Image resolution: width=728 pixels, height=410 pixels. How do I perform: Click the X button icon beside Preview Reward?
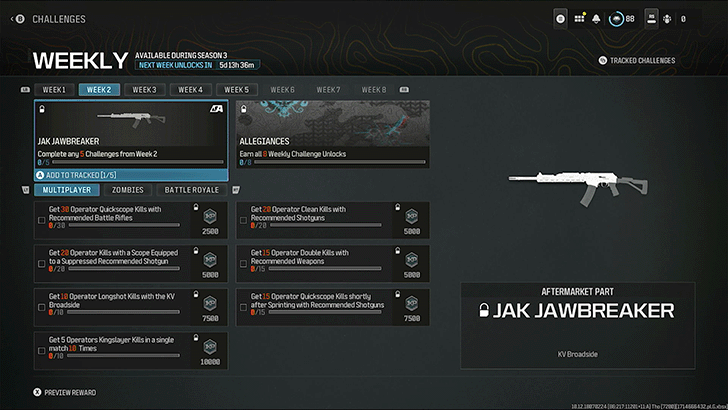click(x=37, y=392)
